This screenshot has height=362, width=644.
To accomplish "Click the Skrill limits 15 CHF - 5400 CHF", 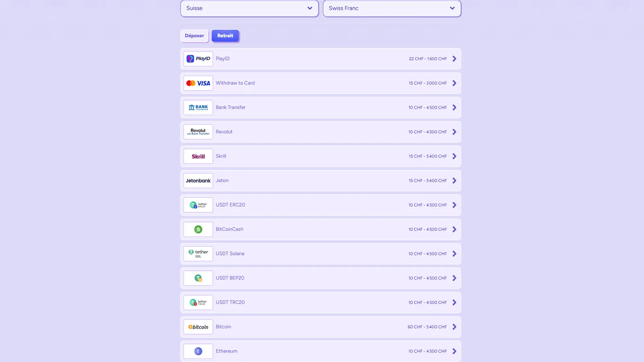I will [427, 156].
